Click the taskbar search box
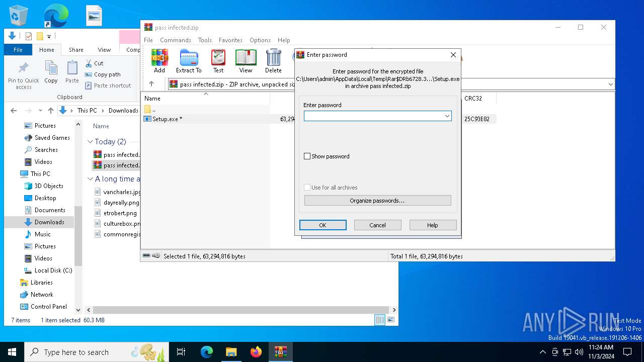Screen dimensions: 644x362 (x=97, y=352)
